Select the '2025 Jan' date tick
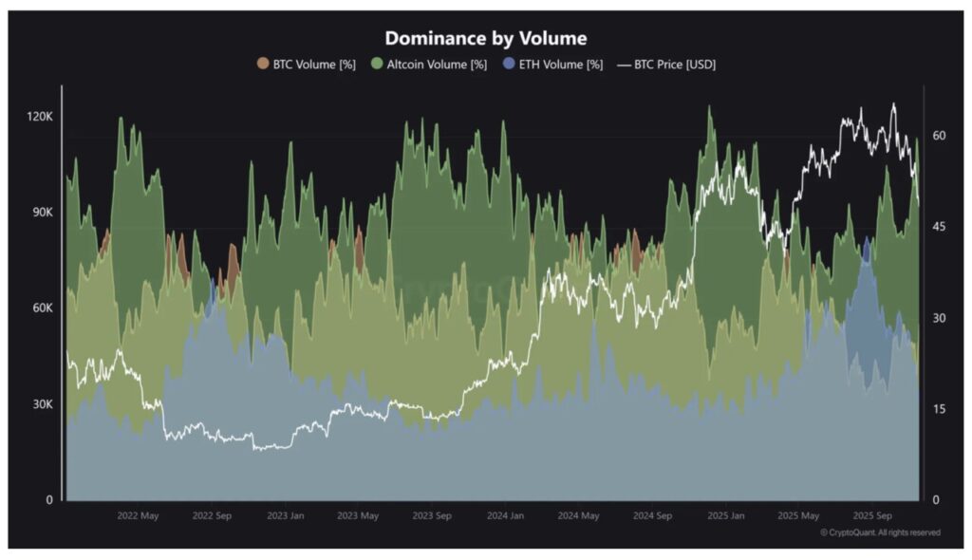The width and height of the screenshot is (972, 560). [725, 516]
